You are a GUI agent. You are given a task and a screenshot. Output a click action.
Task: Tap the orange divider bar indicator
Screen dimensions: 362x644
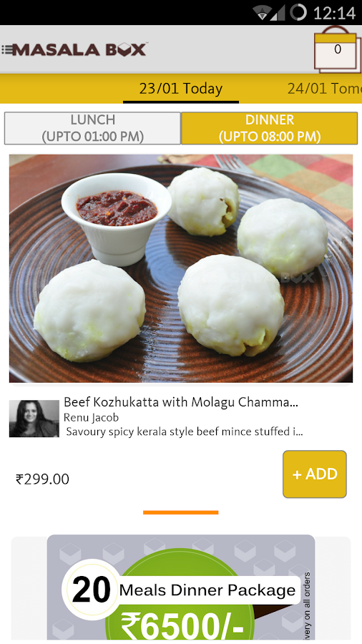coord(180,512)
